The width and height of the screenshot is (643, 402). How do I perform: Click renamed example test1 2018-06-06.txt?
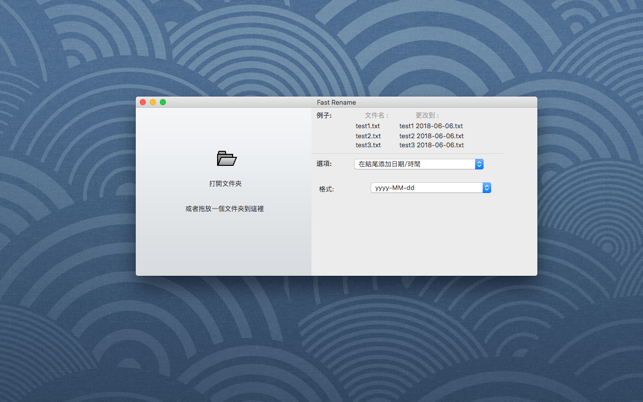(x=431, y=126)
